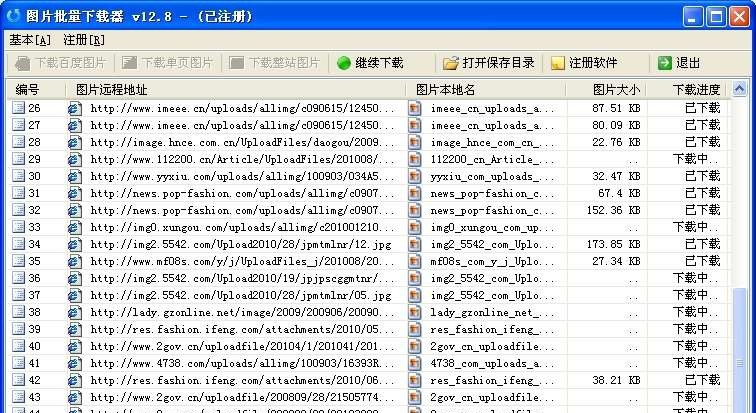Click local name img2_5542_com_Uplo in row 34

(492, 244)
